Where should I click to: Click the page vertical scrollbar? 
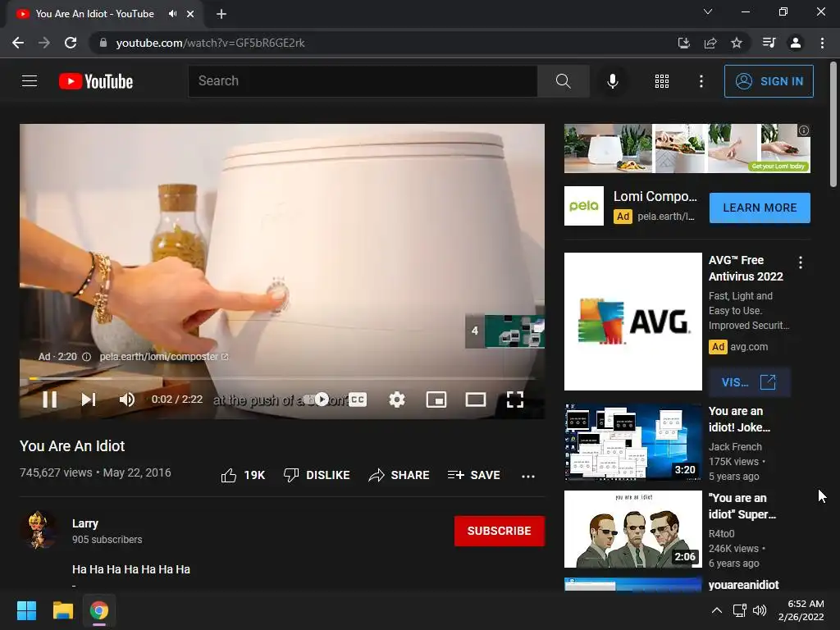(x=833, y=125)
